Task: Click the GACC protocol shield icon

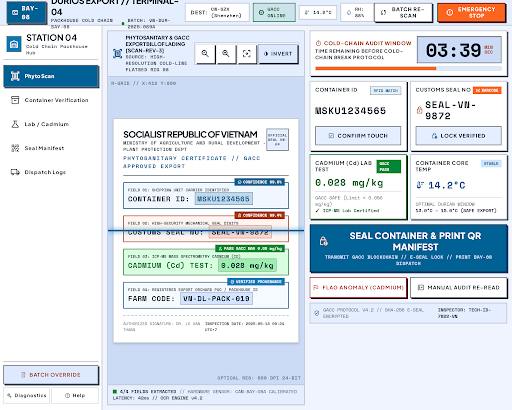Action: pos(317,313)
